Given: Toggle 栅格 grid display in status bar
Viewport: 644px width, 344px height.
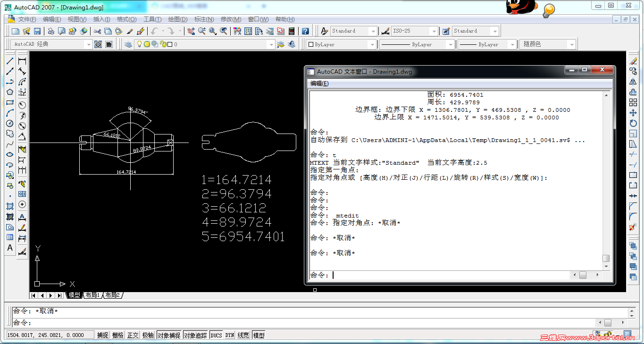Looking at the screenshot, I should (118, 335).
